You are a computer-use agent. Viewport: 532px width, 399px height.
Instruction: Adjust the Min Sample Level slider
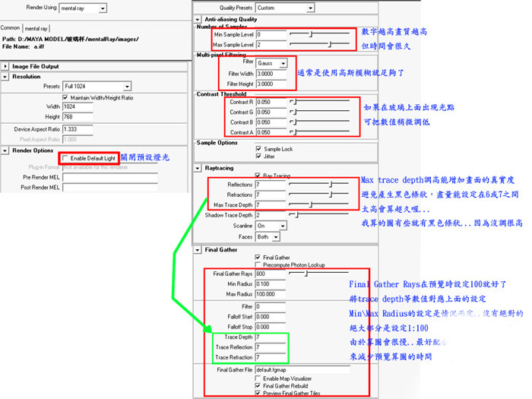coord(311,34)
